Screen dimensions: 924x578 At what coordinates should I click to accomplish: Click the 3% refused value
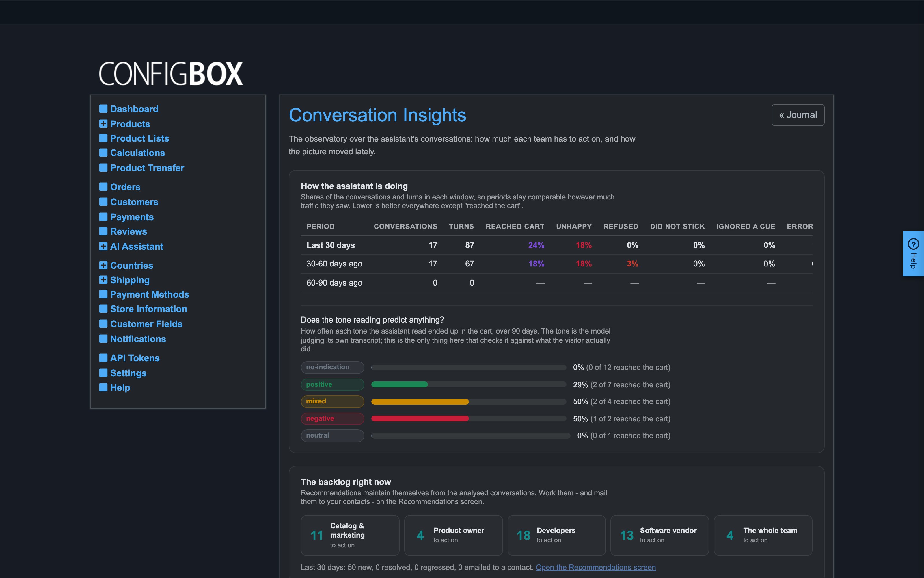tap(632, 264)
